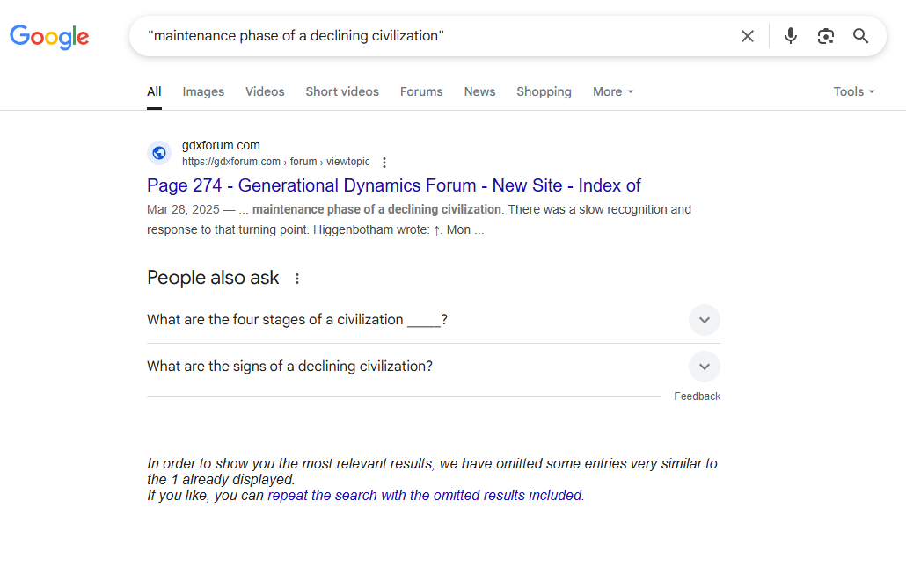906x588 pixels.
Task: Clear the search box with X icon
Action: point(747,36)
